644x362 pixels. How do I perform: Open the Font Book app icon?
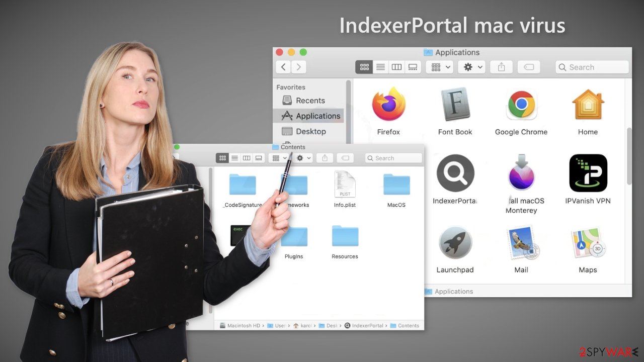pos(455,105)
